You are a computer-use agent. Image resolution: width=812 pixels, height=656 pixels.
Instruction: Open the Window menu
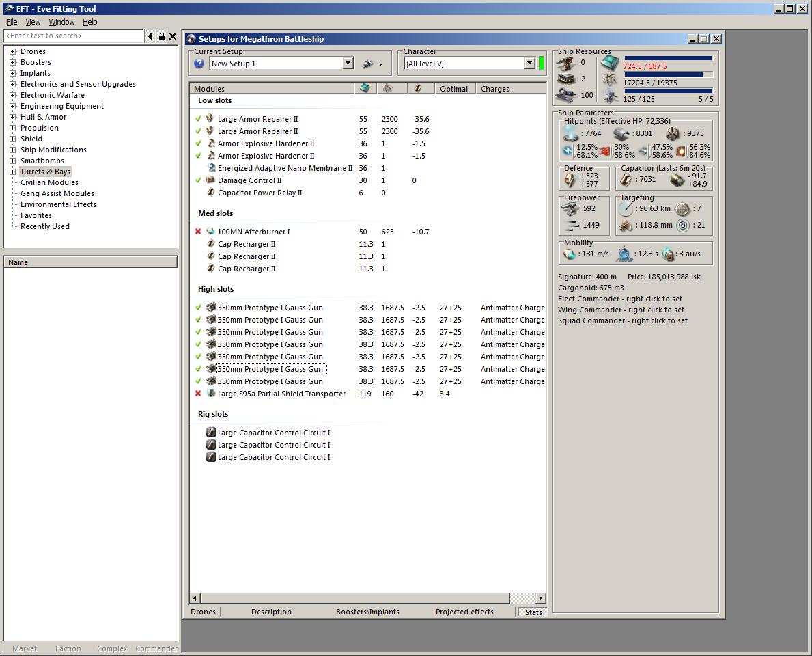click(61, 22)
